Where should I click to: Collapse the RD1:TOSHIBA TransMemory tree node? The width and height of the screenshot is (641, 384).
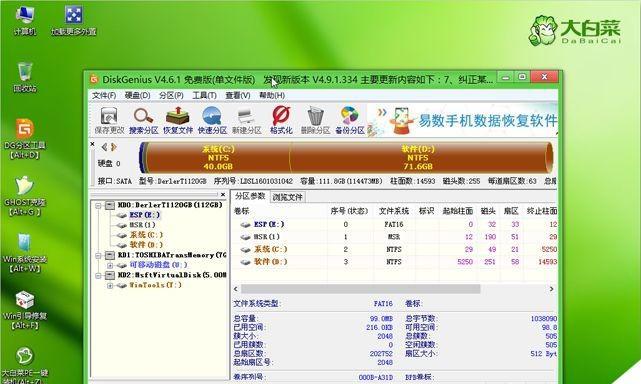[99, 256]
